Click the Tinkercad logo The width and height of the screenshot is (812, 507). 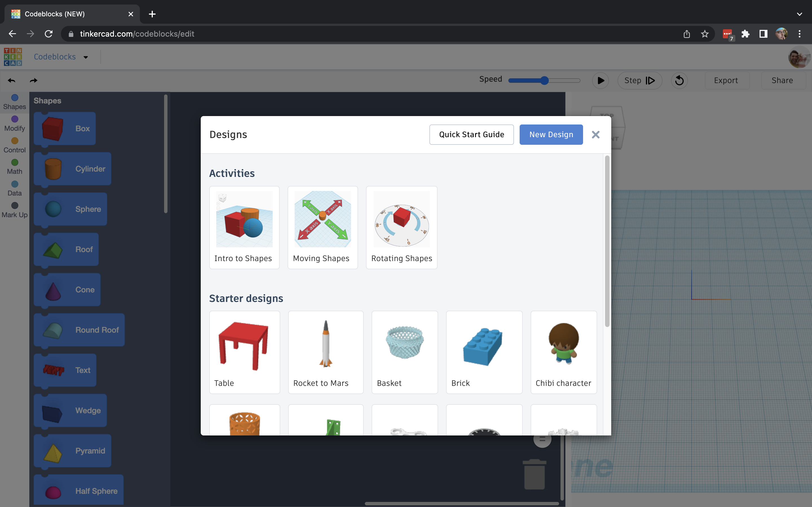click(13, 57)
